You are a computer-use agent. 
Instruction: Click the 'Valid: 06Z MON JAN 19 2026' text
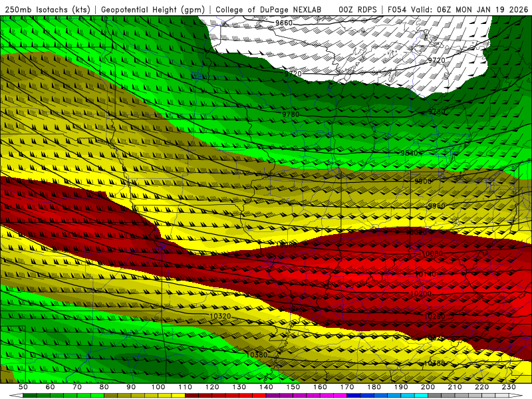(469, 9)
